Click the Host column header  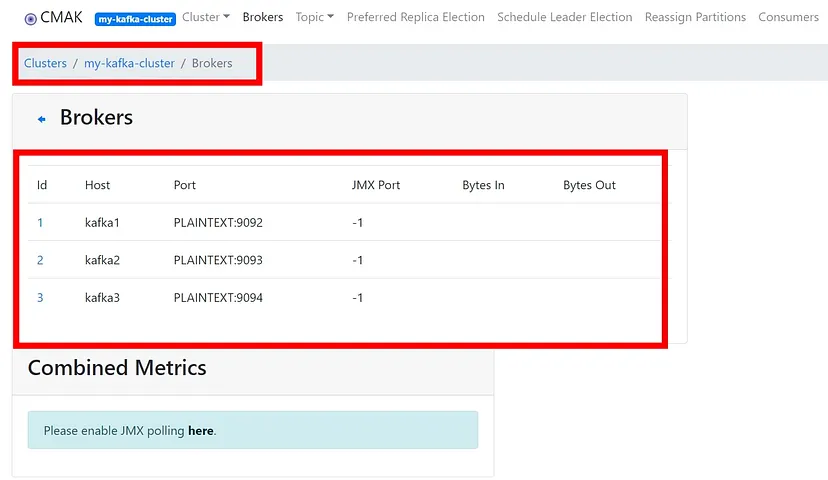[x=97, y=185]
